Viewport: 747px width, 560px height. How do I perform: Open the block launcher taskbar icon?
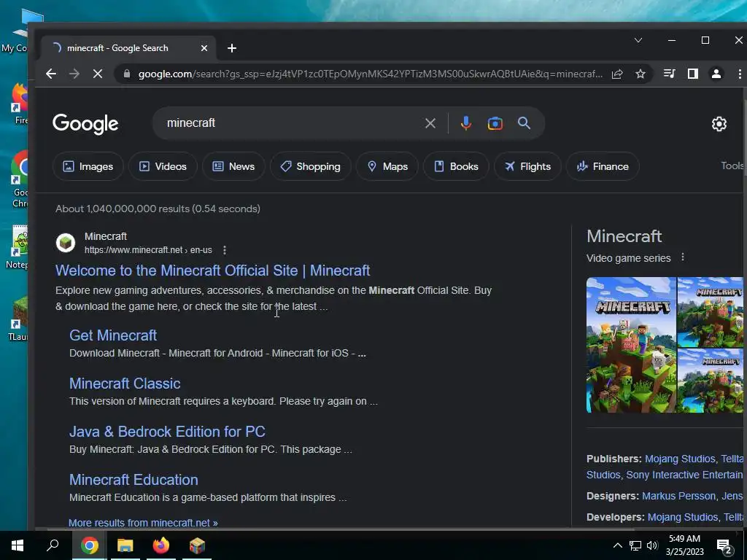(x=197, y=545)
